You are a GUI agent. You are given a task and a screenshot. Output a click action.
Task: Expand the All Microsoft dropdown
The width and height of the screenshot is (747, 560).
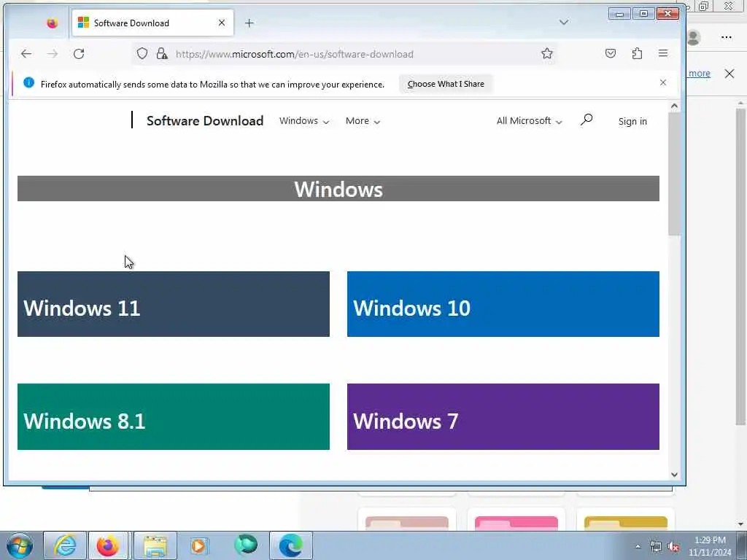(x=530, y=121)
